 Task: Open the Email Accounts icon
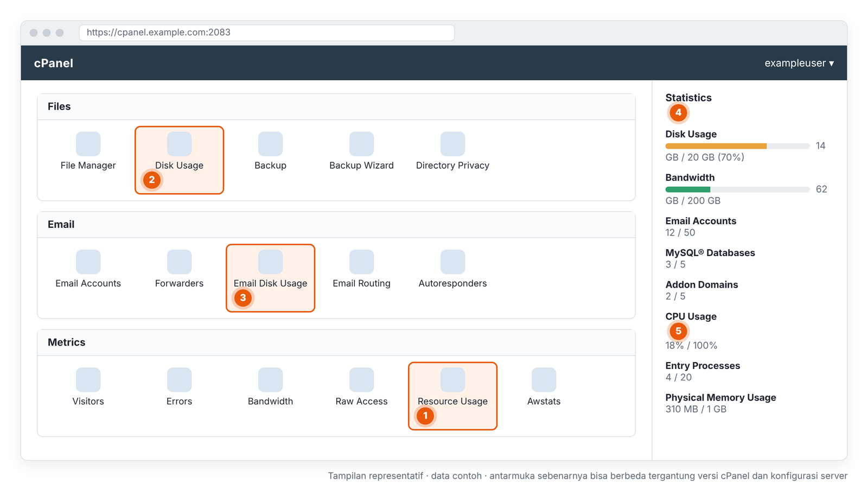pos(88,262)
